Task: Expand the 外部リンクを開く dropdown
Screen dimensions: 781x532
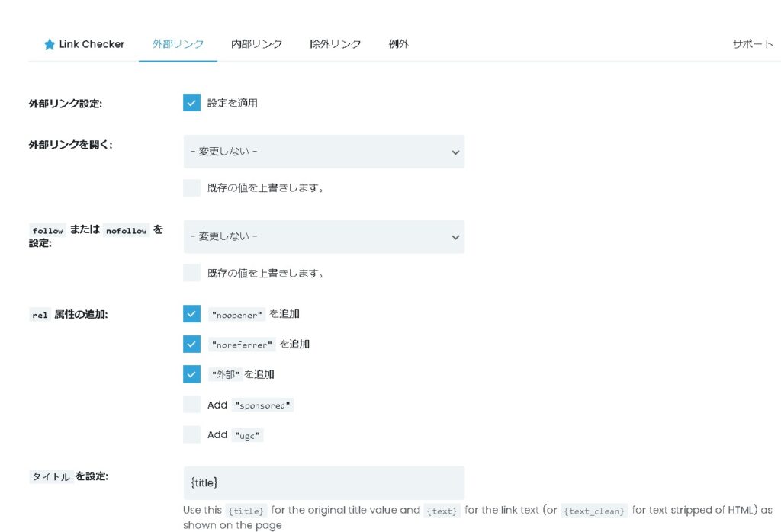Action: click(x=323, y=152)
